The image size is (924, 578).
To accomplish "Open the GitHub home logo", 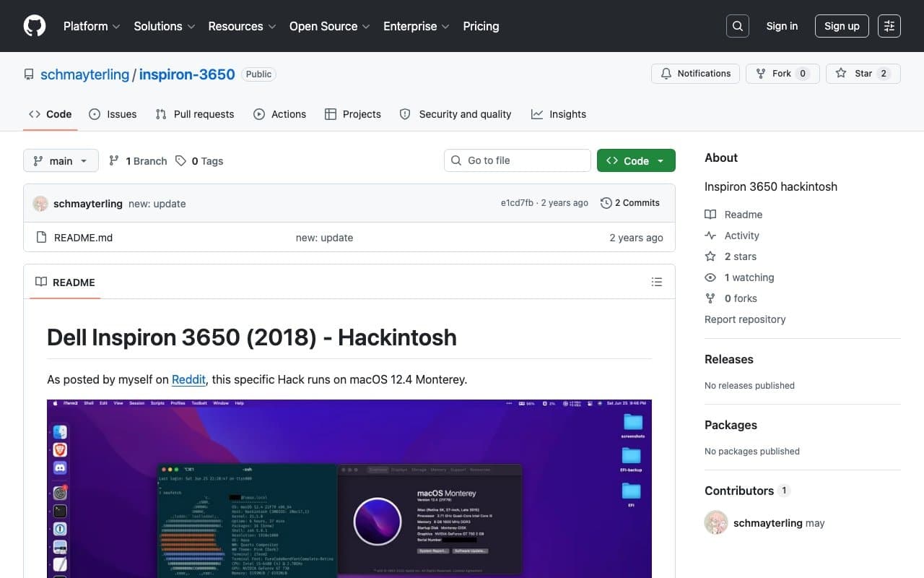I will coord(35,26).
